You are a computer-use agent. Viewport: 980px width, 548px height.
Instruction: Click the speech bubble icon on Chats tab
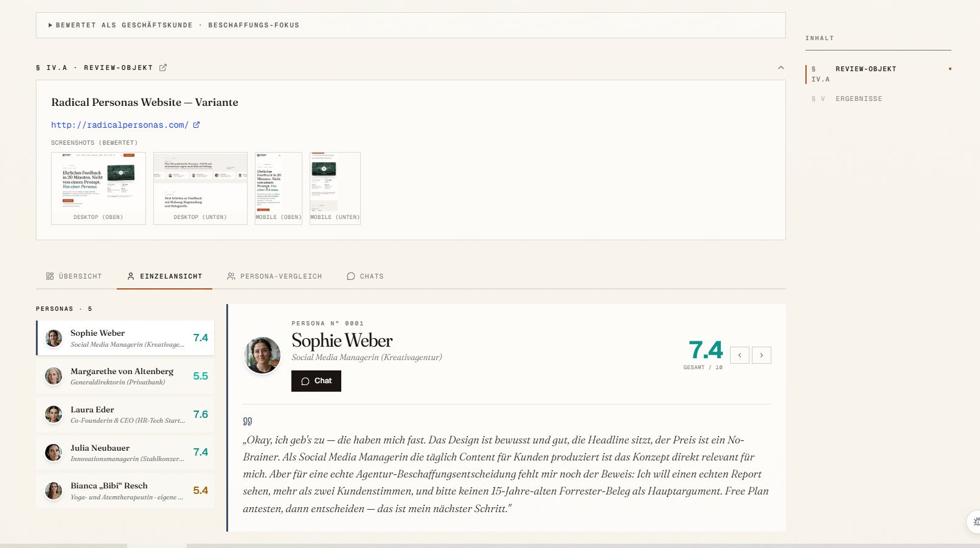(351, 276)
